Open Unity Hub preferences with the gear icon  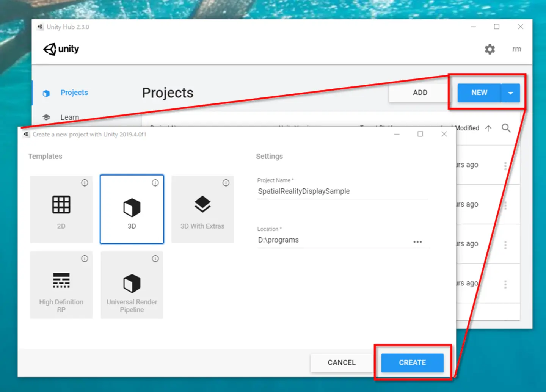(490, 49)
